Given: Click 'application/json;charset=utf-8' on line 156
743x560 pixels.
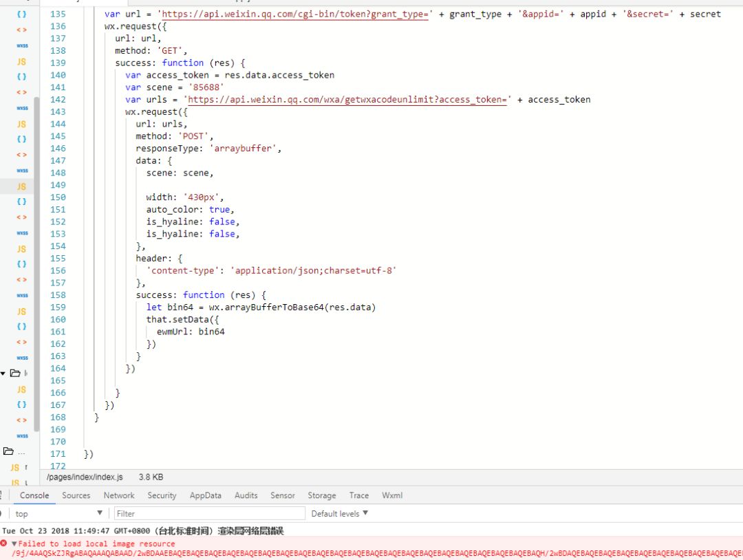Looking at the screenshot, I should [x=313, y=270].
